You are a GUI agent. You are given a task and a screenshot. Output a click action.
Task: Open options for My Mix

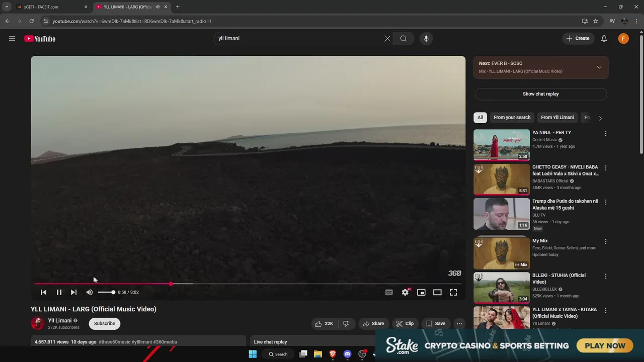click(x=605, y=241)
